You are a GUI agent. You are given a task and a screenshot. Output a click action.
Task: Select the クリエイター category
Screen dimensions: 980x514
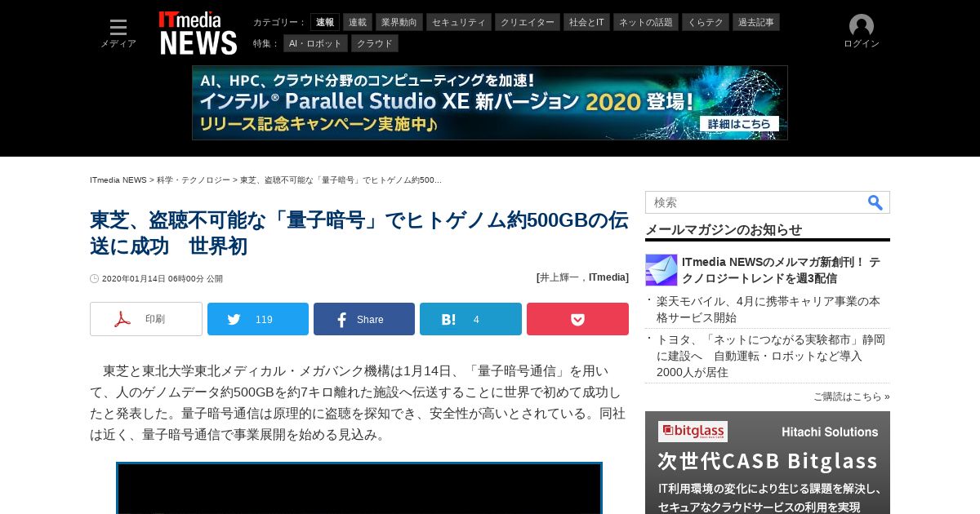coord(528,22)
